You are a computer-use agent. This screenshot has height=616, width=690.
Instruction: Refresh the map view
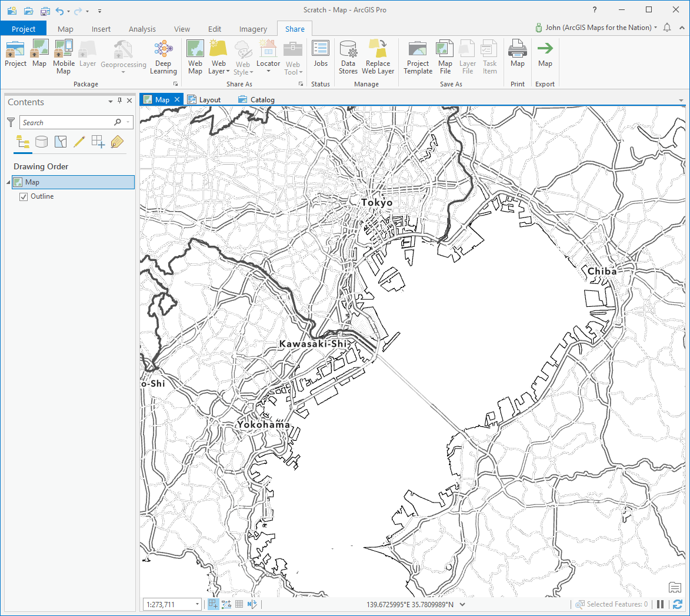(678, 604)
